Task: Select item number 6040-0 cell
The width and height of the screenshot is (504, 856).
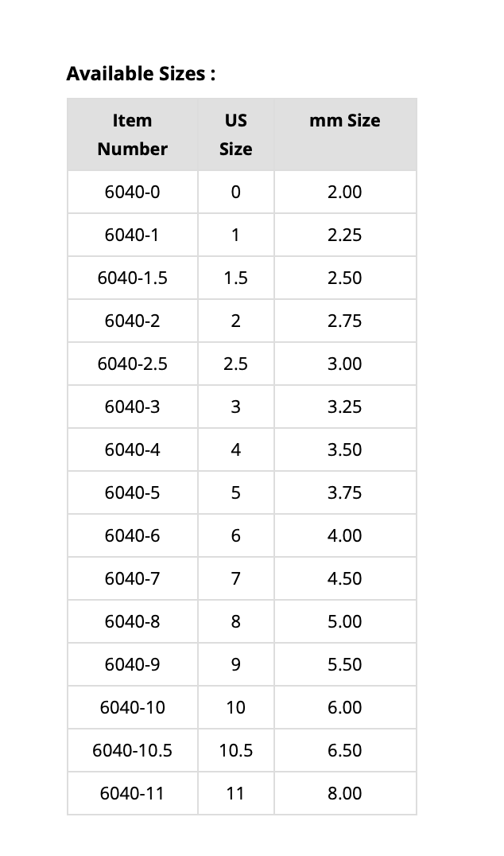Action: point(132,192)
